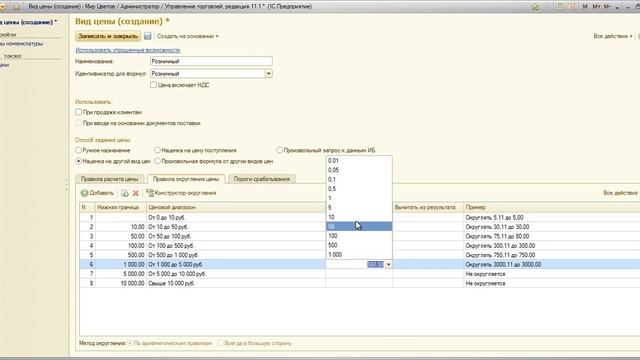Toggle Цена включает НДС checkbox

point(153,85)
